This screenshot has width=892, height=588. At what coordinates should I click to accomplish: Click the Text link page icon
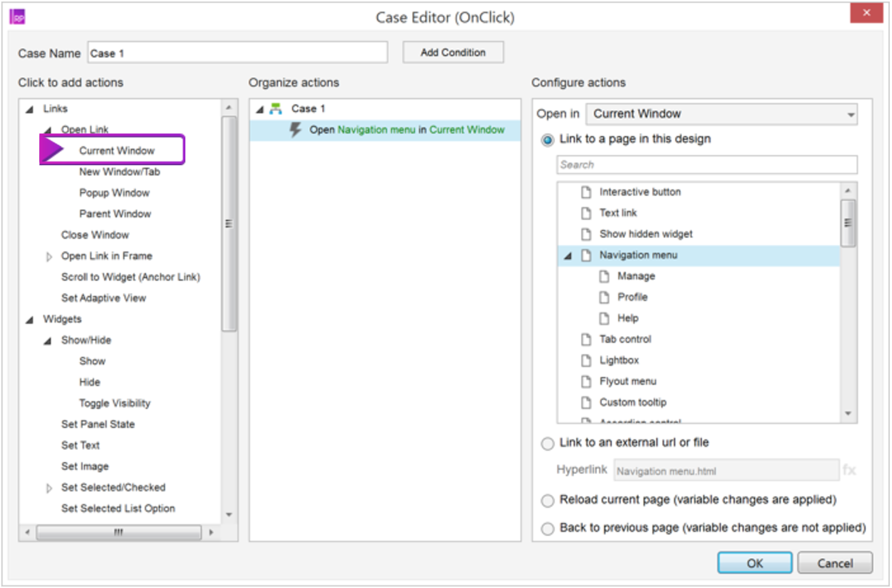(586, 213)
